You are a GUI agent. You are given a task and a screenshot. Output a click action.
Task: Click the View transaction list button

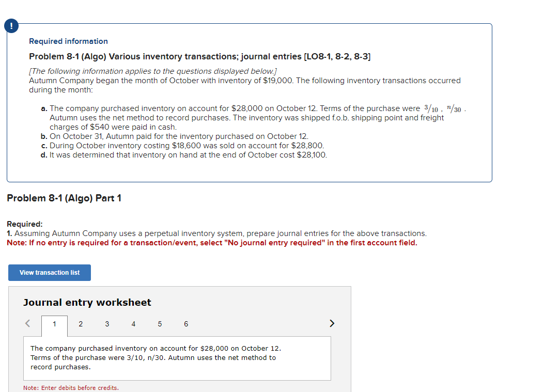[x=49, y=273]
